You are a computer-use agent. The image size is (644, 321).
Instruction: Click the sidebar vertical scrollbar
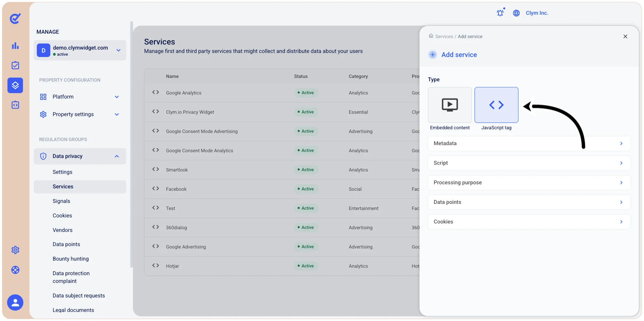pos(131,145)
